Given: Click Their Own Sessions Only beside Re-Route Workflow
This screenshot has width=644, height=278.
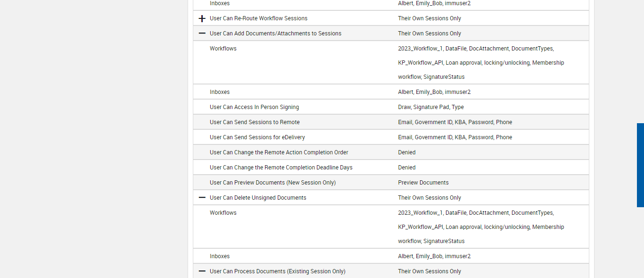Looking at the screenshot, I should [x=429, y=18].
